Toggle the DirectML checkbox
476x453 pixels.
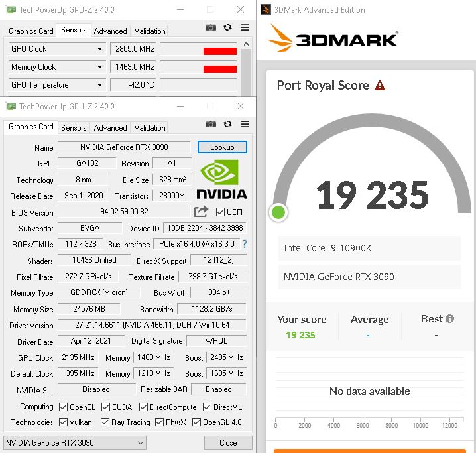tap(207, 407)
